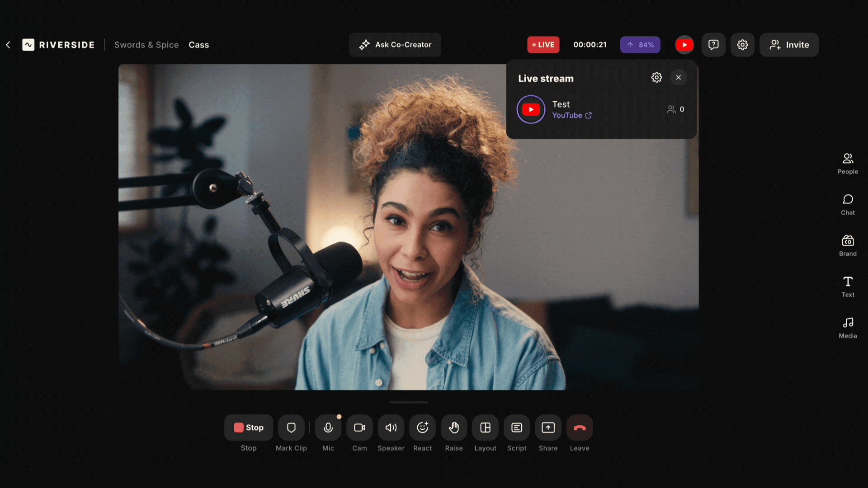Turn off camera with Cam button

tap(359, 427)
